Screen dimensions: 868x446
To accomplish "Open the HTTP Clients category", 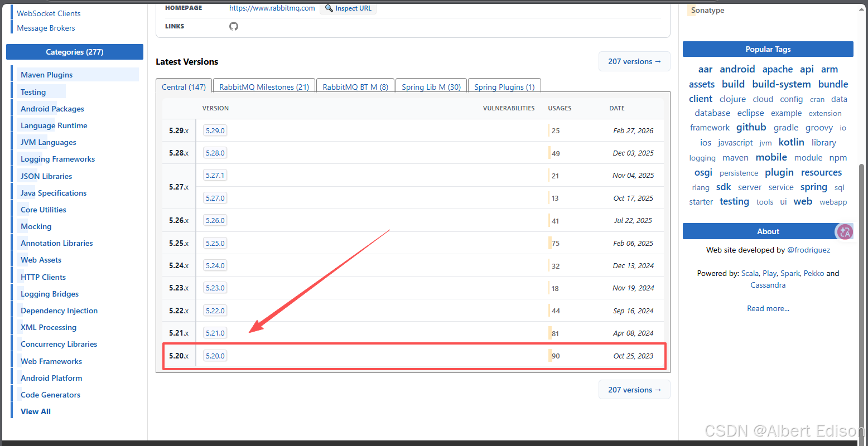I will (44, 277).
